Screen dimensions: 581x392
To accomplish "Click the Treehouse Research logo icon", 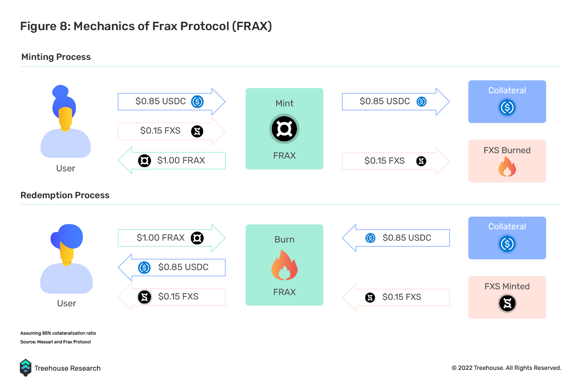I will point(25,368).
